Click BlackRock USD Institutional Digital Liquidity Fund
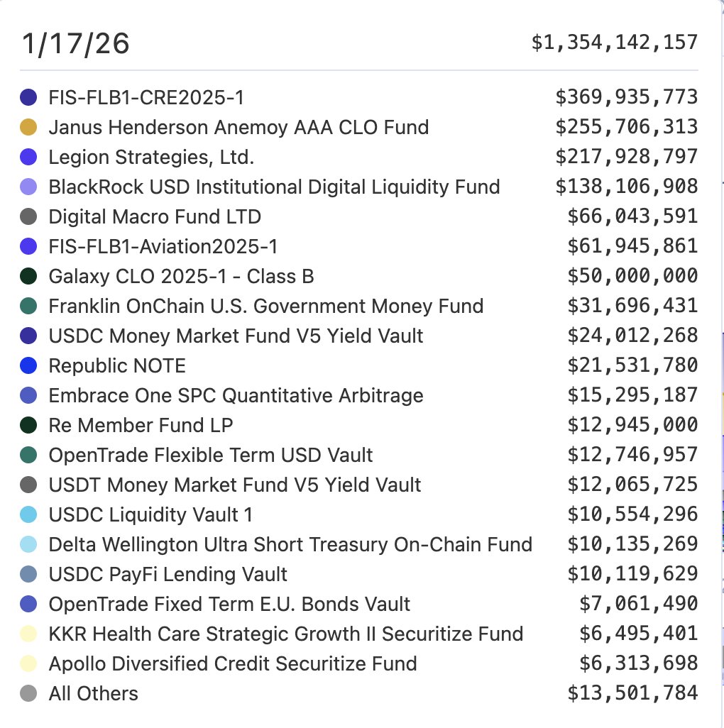 (274, 187)
